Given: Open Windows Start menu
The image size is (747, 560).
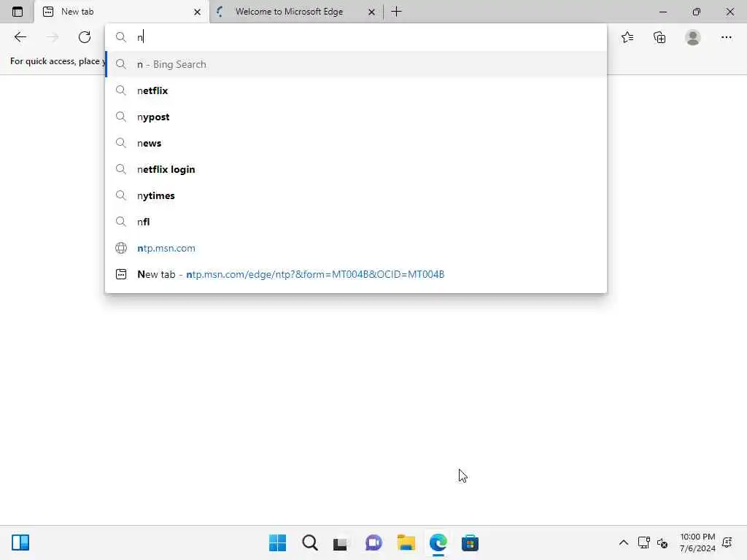Looking at the screenshot, I should click(x=277, y=542).
